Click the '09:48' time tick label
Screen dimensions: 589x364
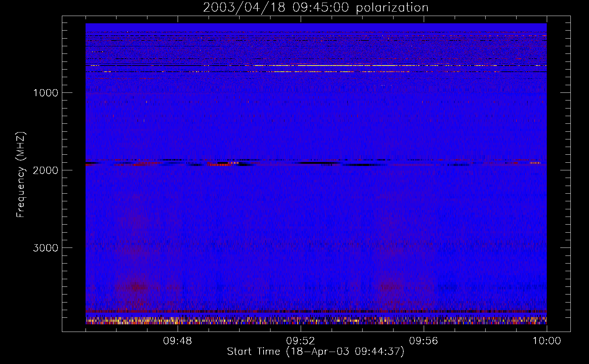tap(178, 341)
